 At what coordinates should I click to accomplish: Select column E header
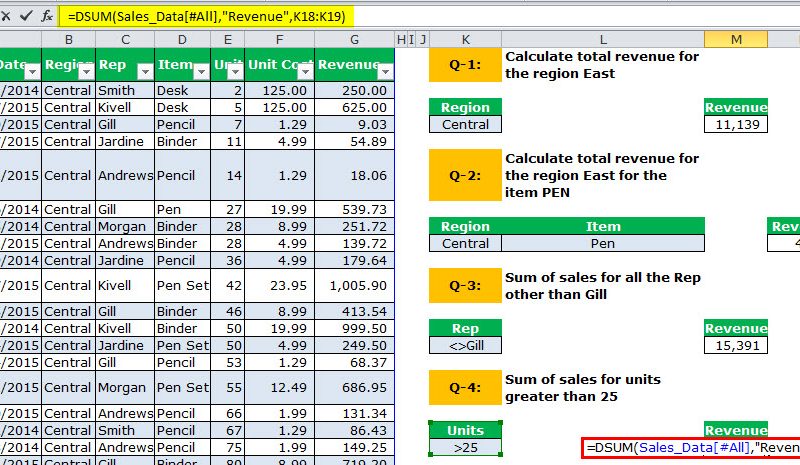tap(228, 39)
